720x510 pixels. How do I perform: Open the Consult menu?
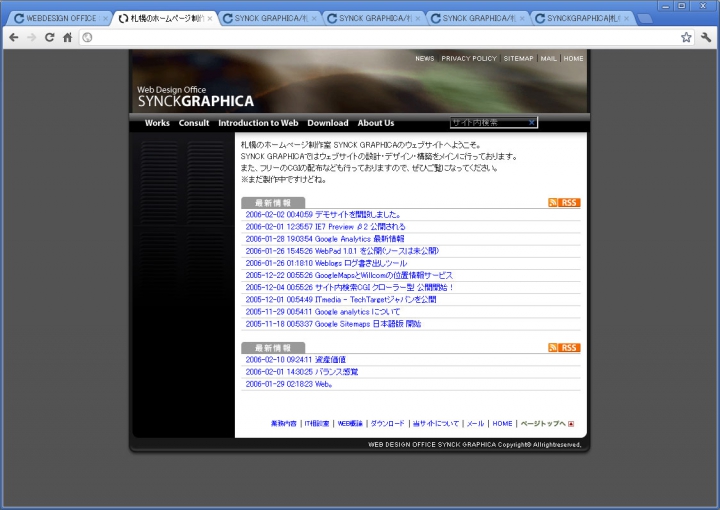[194, 123]
